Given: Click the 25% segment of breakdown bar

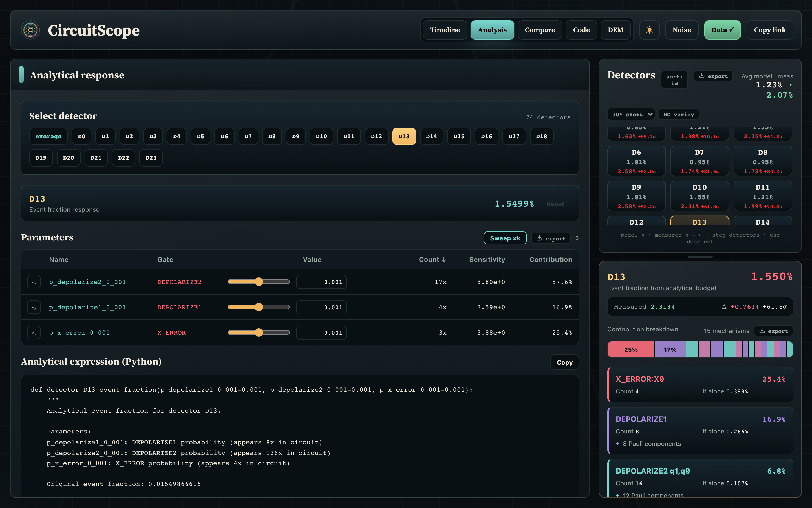Looking at the screenshot, I should click(631, 349).
